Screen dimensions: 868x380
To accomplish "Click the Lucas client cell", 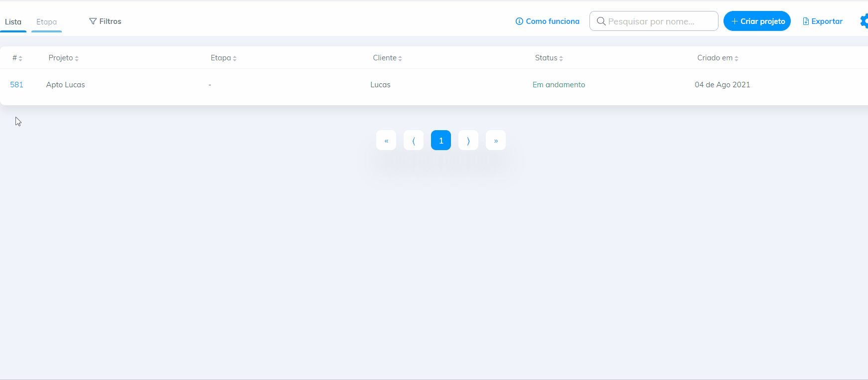I will point(381,85).
